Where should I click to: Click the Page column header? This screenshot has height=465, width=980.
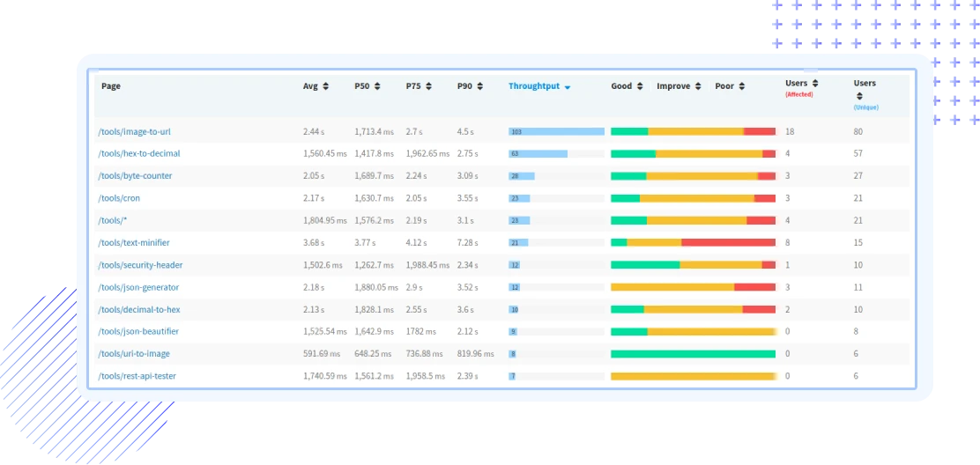click(x=111, y=86)
